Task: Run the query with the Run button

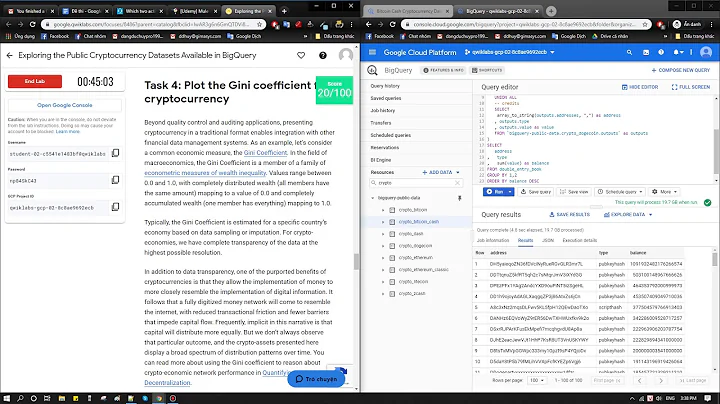Action: pos(495,192)
